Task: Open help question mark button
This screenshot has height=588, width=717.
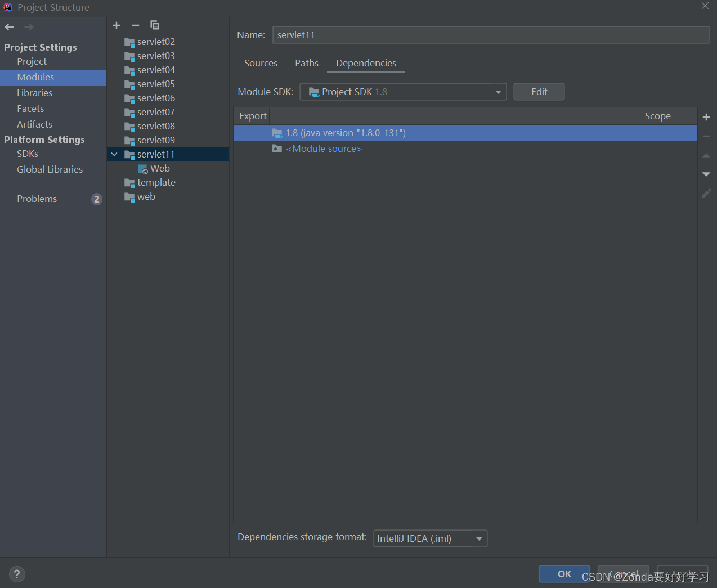Action: 17,574
